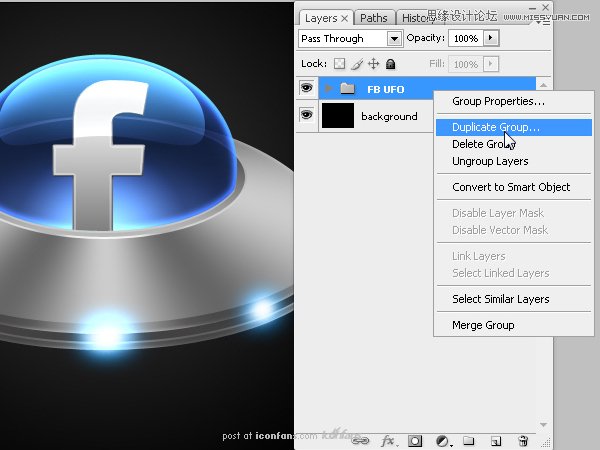Select the background layer thumbnail
This screenshot has height=450, width=600.
click(x=338, y=116)
